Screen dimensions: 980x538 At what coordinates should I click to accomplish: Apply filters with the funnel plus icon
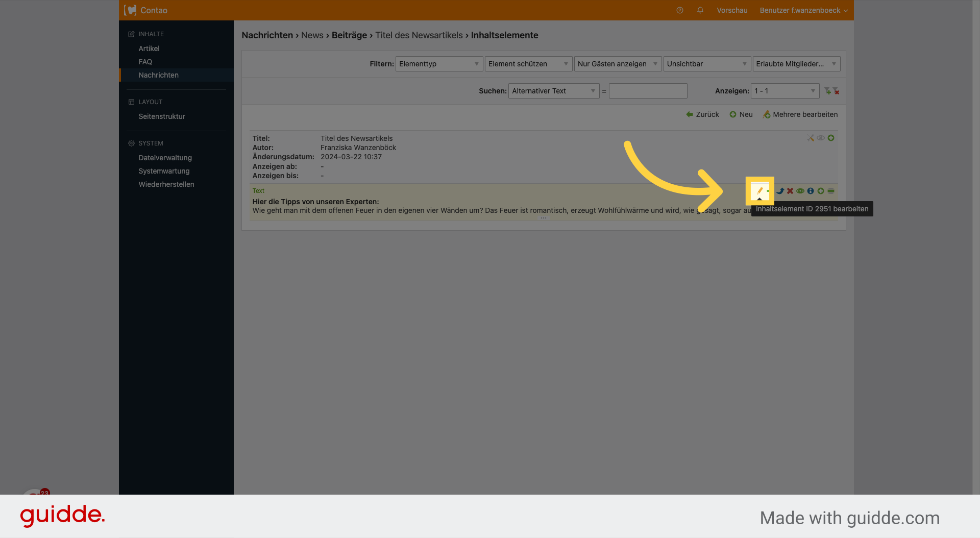(x=827, y=91)
